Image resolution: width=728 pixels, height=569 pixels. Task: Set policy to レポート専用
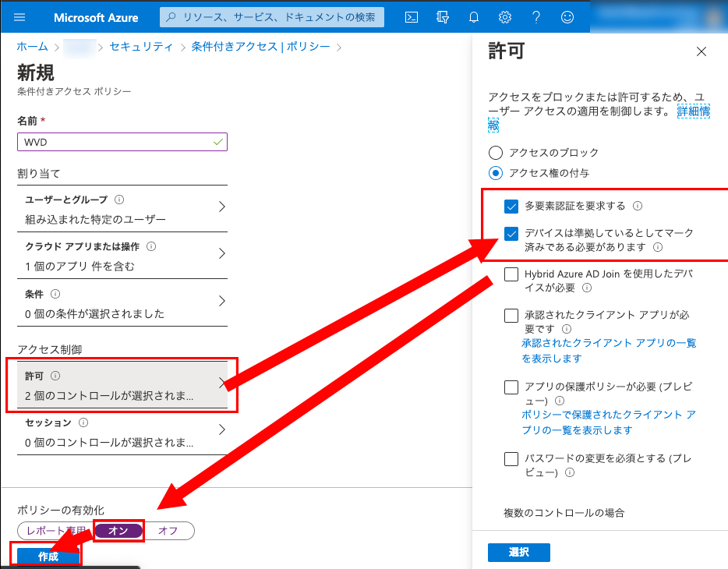coord(55,531)
